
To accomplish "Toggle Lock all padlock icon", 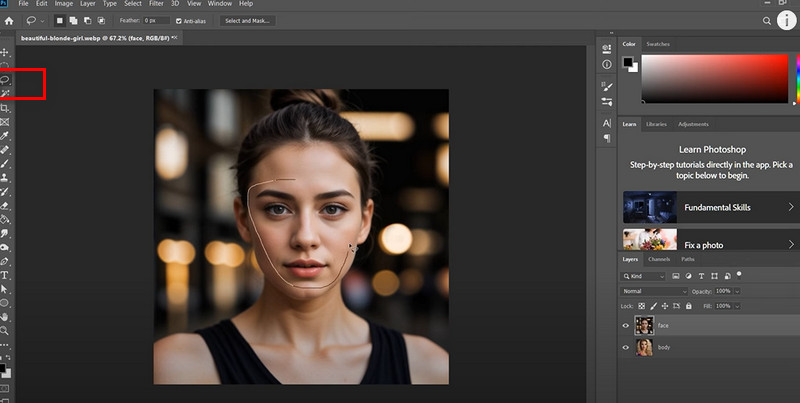I will pos(689,306).
